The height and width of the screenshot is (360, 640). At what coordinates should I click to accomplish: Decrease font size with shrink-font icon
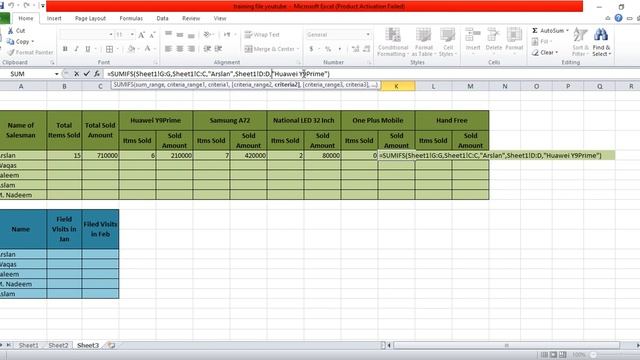pyautogui.click(x=152, y=35)
